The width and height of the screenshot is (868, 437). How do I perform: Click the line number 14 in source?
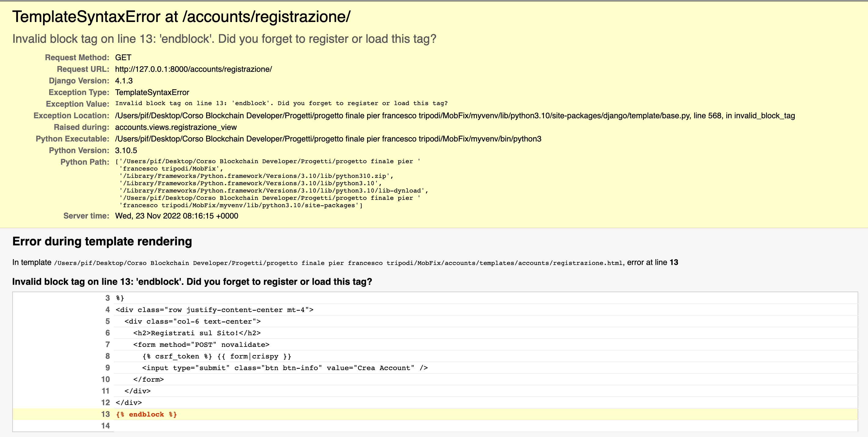(x=105, y=426)
